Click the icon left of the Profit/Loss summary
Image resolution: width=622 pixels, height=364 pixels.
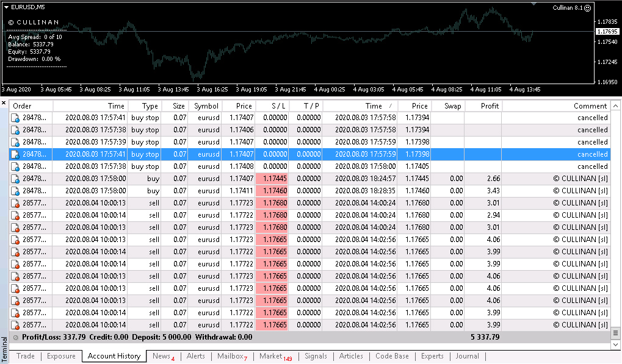[15, 337]
